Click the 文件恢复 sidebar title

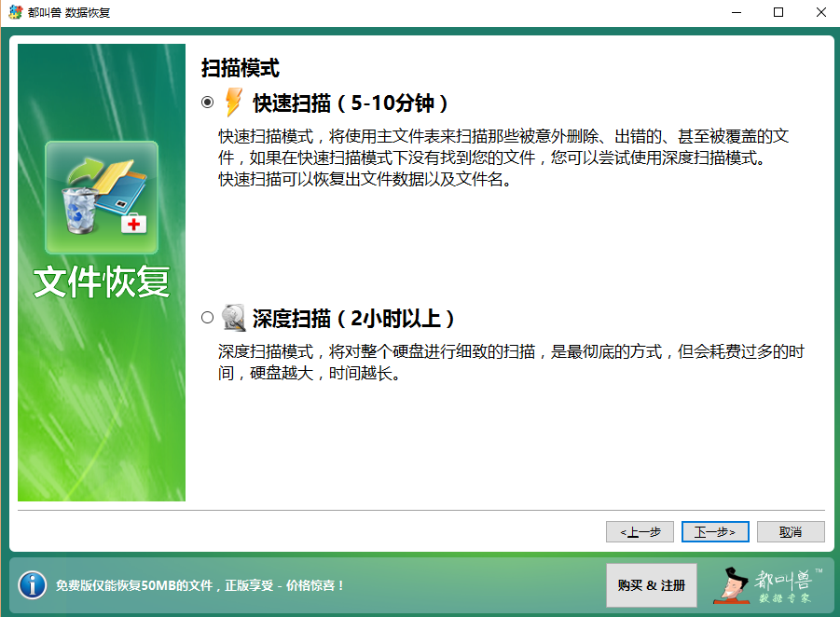[x=102, y=281]
